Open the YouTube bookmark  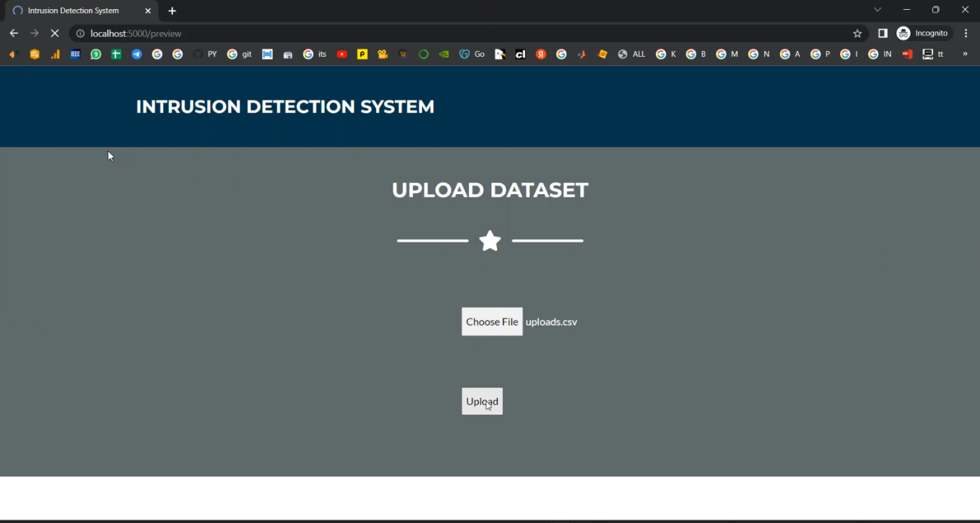pyautogui.click(x=342, y=54)
